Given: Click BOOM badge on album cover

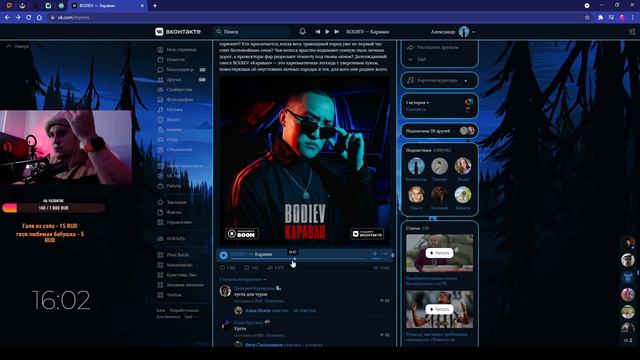Looking at the screenshot, I should click(x=242, y=233).
